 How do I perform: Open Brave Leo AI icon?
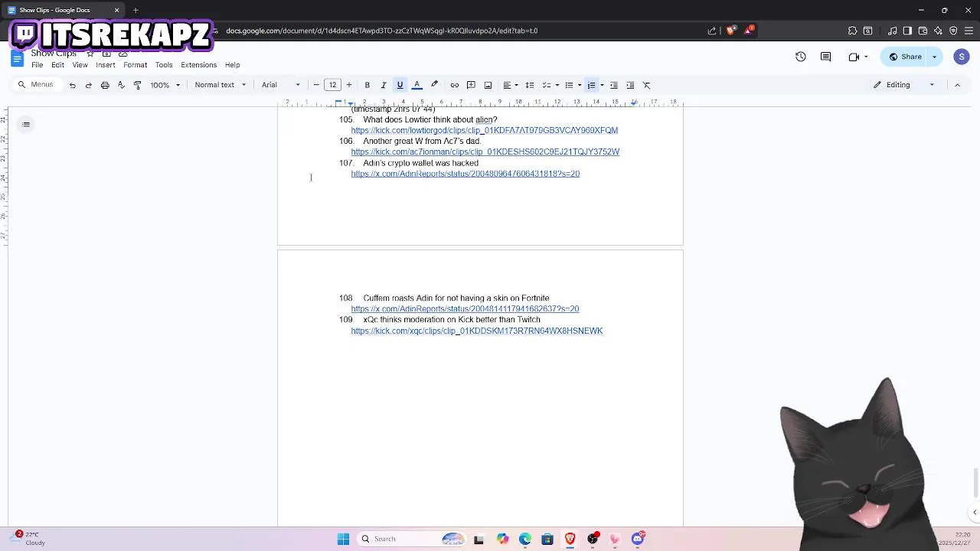coord(938,31)
